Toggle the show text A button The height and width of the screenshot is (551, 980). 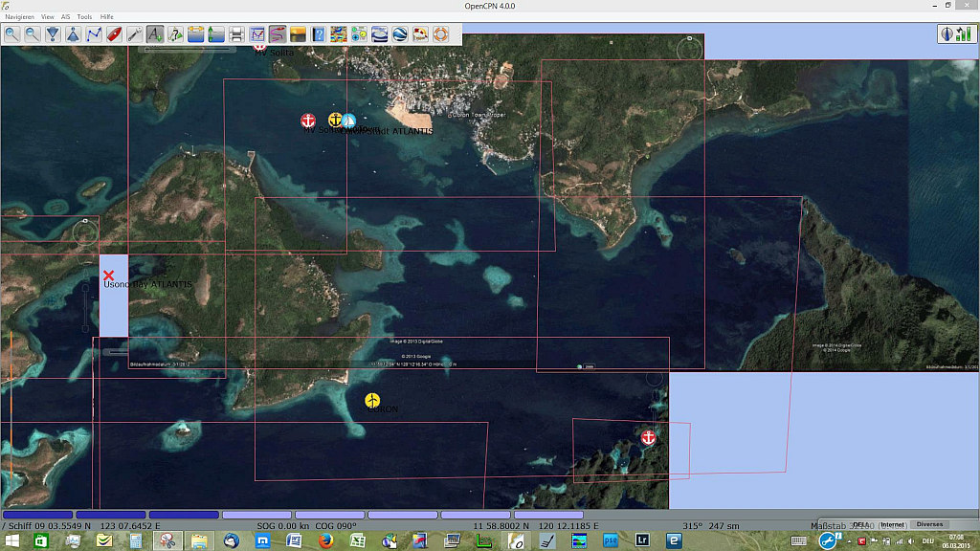tap(155, 34)
